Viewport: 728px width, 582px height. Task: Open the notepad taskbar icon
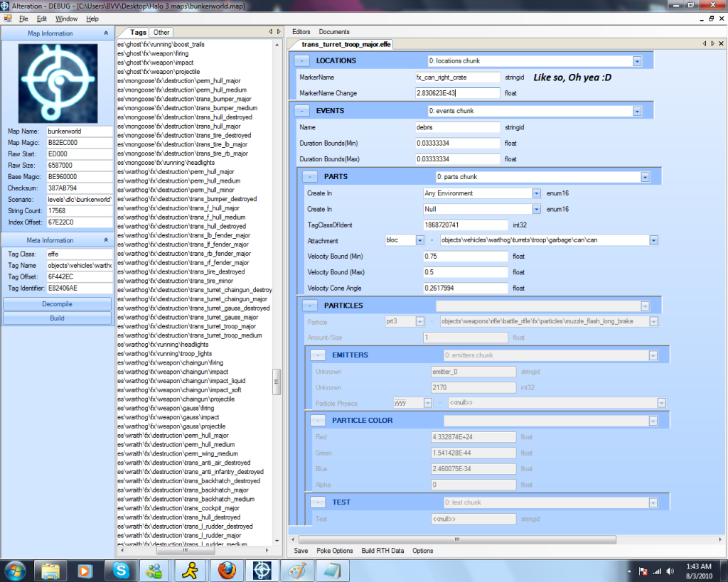point(333,571)
